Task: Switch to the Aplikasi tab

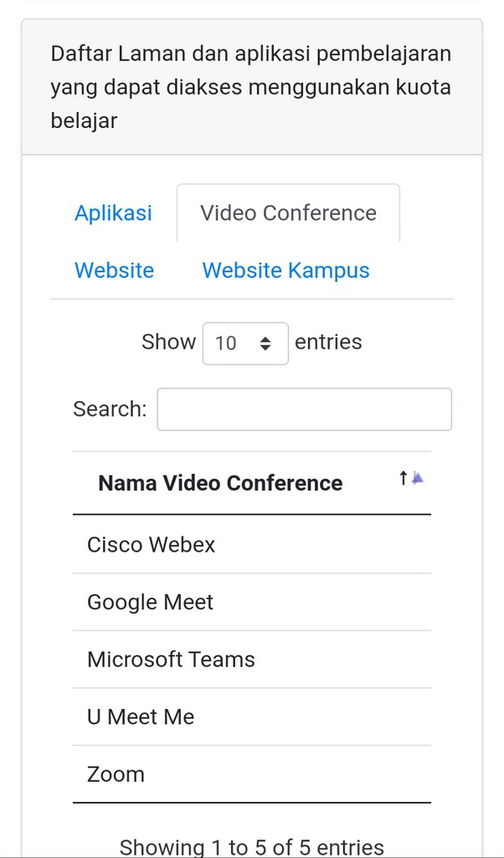Action: pos(113,213)
